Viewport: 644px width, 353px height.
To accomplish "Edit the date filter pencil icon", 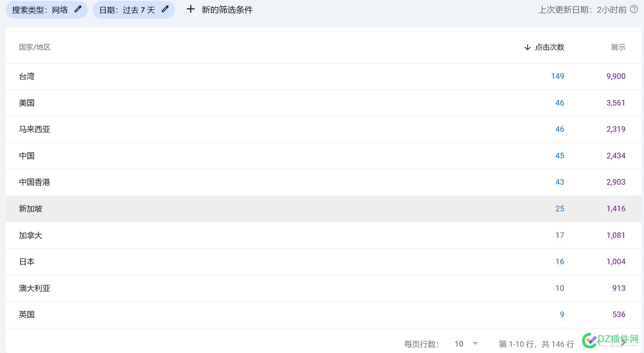I will click(x=165, y=9).
